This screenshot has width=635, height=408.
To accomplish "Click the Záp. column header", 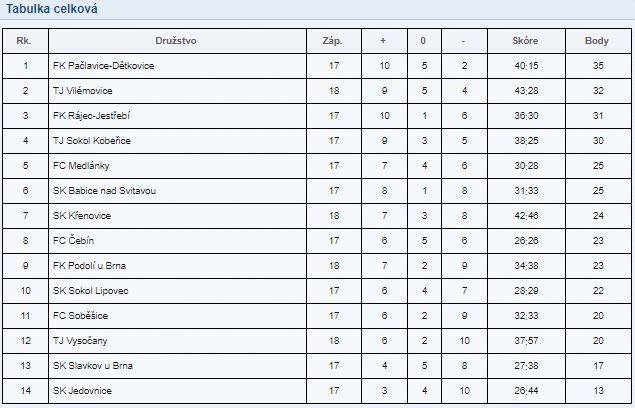I will tap(332, 41).
